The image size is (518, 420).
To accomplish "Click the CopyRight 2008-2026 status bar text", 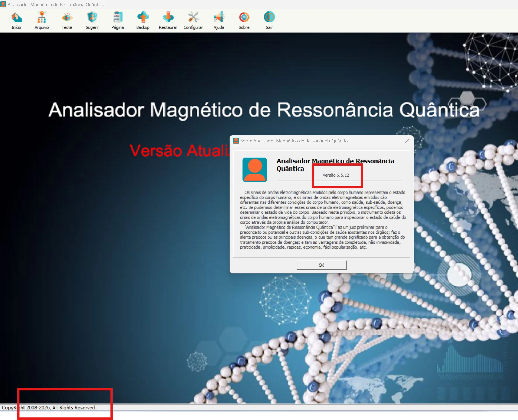I will (x=49, y=408).
